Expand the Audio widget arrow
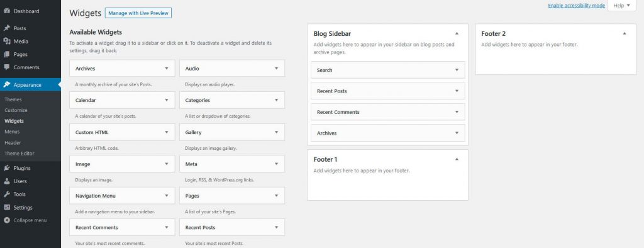 (277, 69)
